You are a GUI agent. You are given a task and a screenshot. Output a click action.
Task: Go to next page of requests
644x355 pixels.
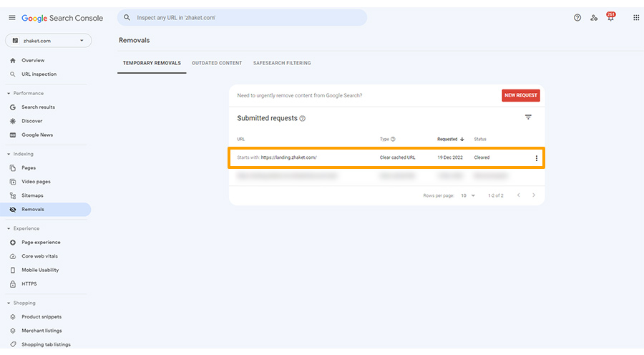point(534,195)
